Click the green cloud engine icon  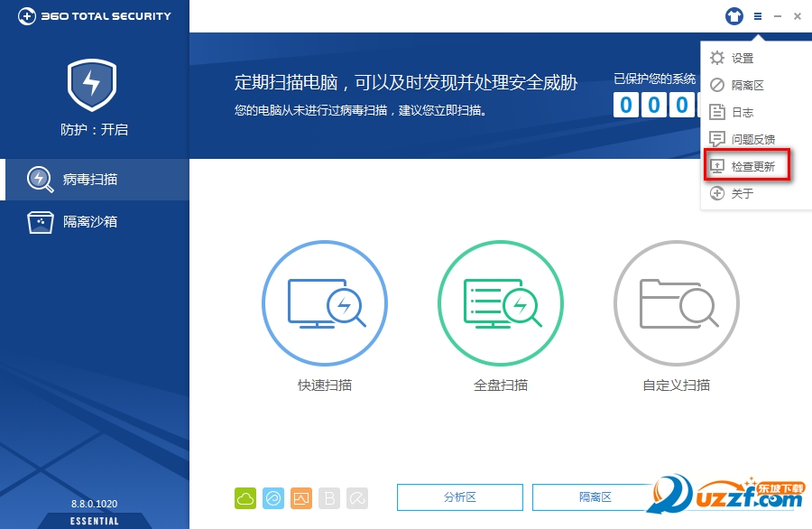point(245,498)
